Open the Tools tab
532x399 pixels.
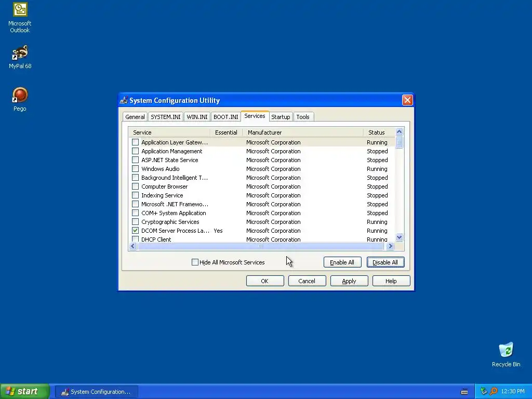pyautogui.click(x=303, y=117)
